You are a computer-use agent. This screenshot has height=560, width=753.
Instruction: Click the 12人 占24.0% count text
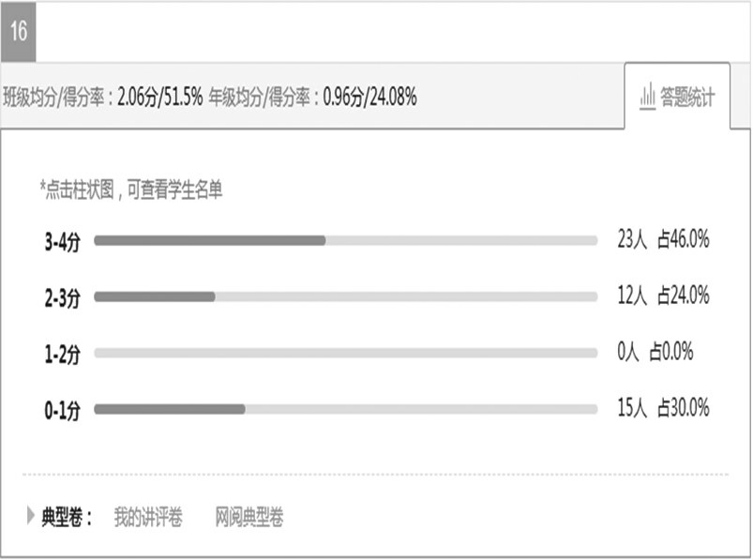pyautogui.click(x=663, y=295)
